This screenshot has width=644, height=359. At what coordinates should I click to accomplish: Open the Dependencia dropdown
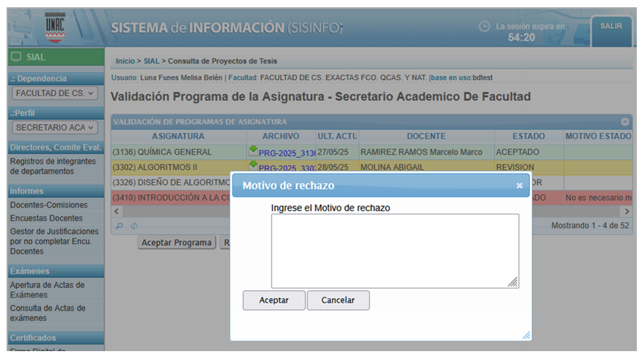pos(56,94)
